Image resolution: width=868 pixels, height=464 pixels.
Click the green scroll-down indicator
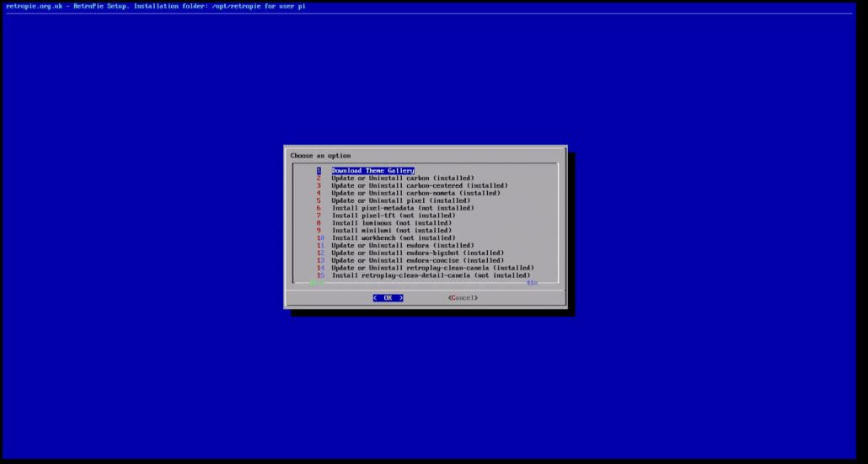[x=317, y=283]
